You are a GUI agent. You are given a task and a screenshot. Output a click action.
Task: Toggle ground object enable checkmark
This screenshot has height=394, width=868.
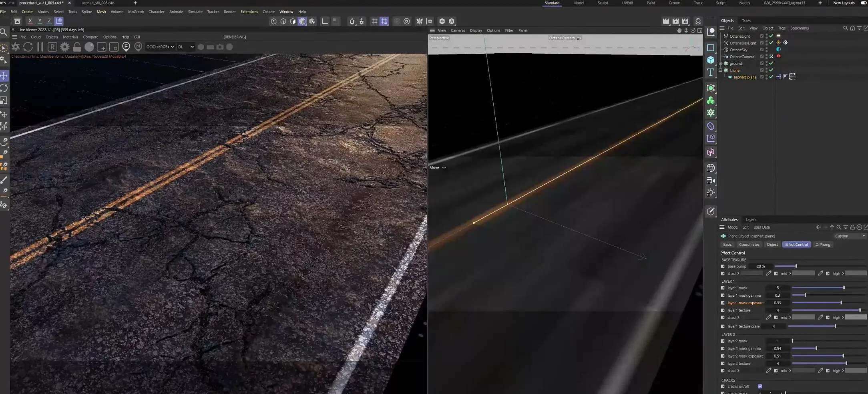pos(771,63)
